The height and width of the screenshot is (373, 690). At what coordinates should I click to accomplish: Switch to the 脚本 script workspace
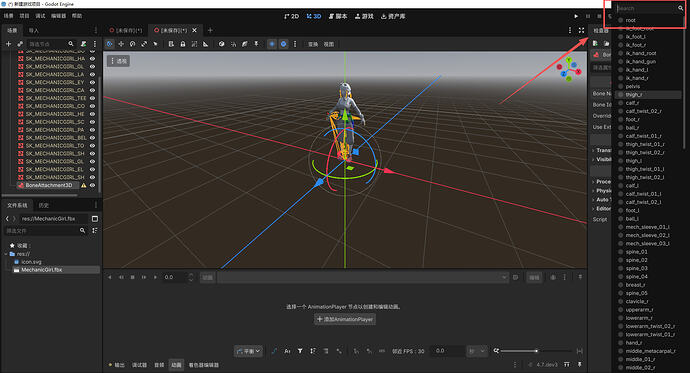pyautogui.click(x=338, y=16)
